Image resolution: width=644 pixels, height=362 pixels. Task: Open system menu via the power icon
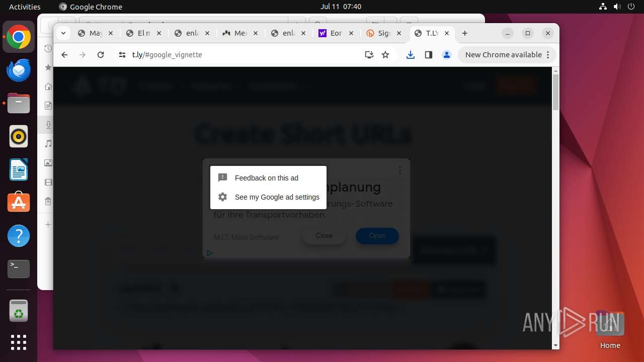tap(632, 7)
